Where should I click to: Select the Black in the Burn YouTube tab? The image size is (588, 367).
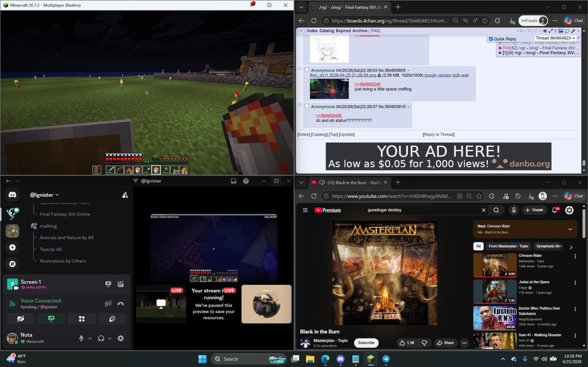coord(350,182)
